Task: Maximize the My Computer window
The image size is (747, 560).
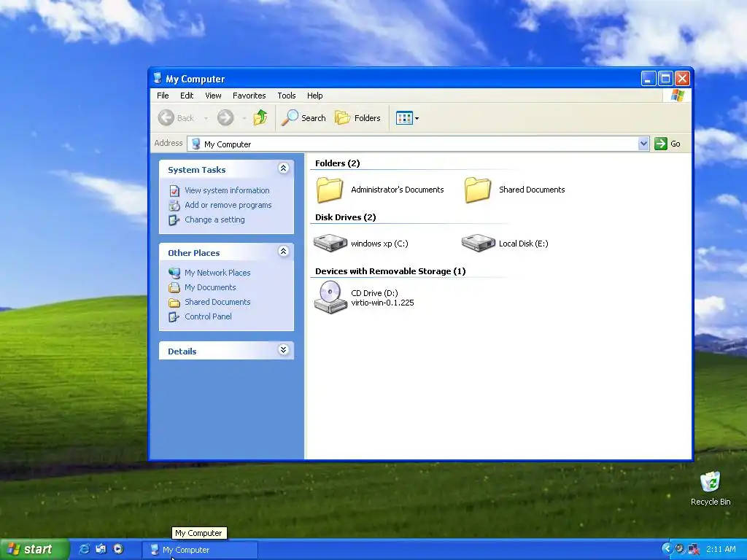Action: 665,79
